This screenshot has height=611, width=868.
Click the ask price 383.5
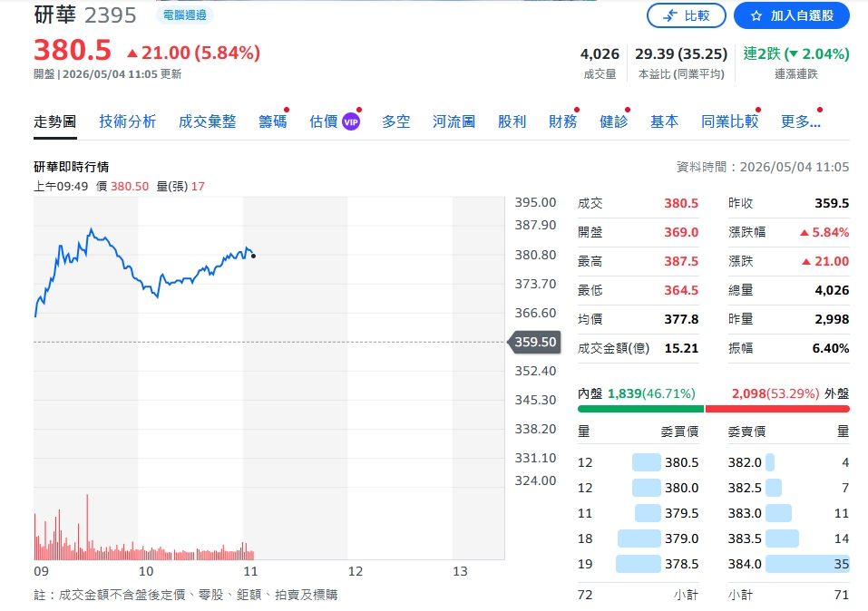coord(745,538)
